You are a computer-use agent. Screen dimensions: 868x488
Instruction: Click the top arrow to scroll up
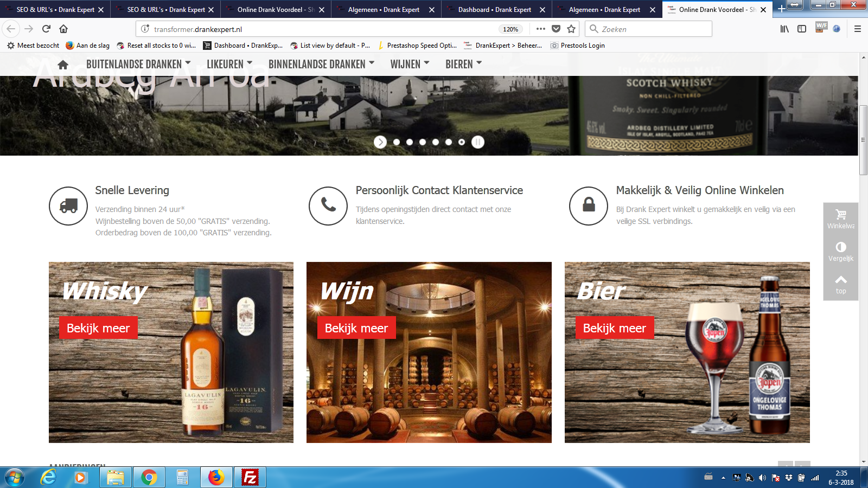840,284
